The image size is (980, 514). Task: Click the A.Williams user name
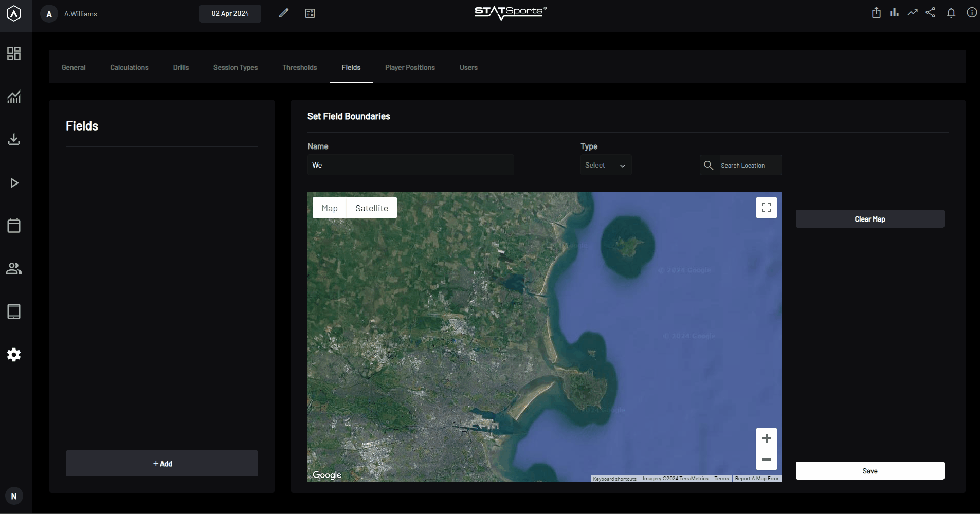(81, 14)
